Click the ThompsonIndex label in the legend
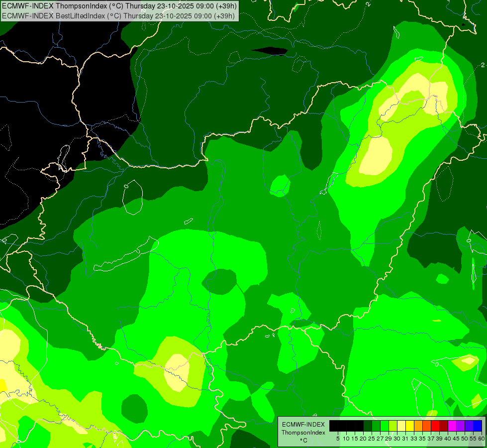The width and height of the screenshot is (487, 448). point(303,433)
